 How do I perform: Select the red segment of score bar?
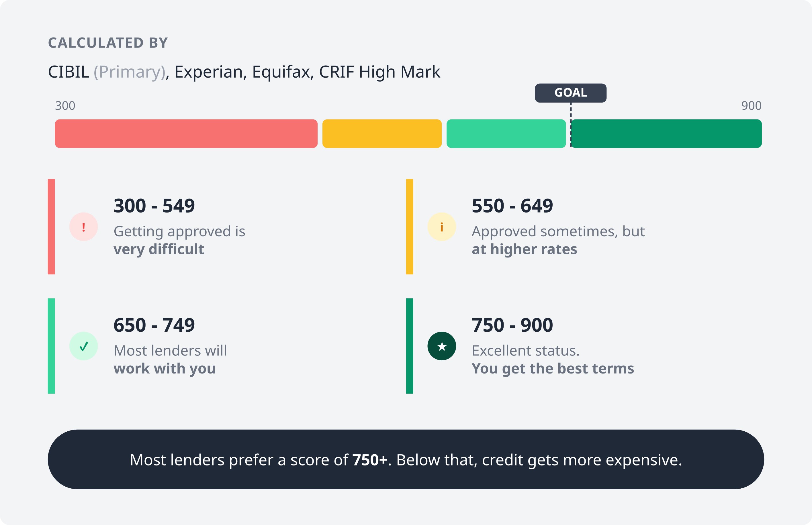186,134
